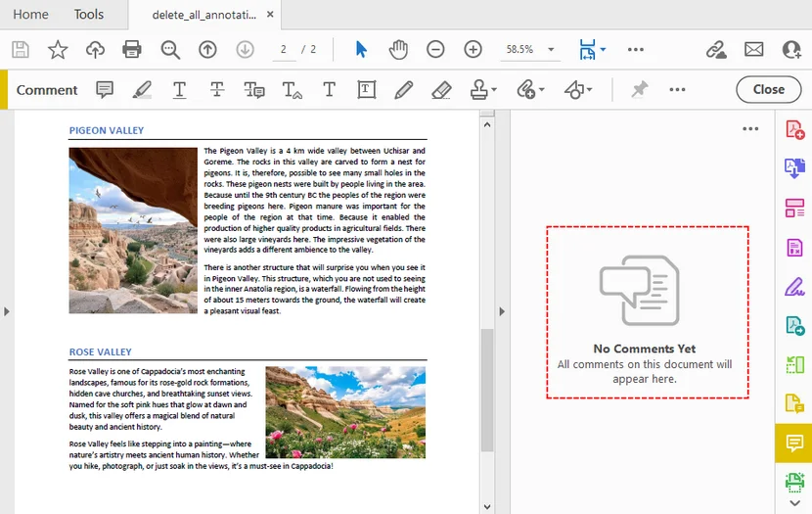Share a link to the file

click(x=716, y=50)
